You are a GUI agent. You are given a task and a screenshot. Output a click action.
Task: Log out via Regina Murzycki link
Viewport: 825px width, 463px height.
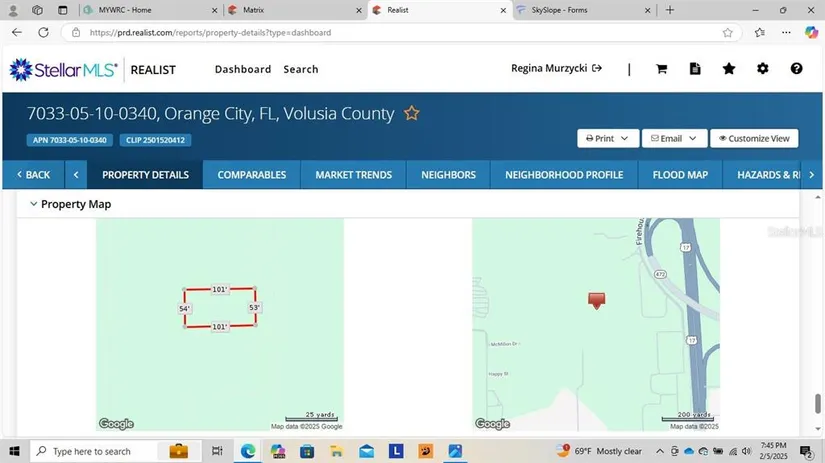556,69
